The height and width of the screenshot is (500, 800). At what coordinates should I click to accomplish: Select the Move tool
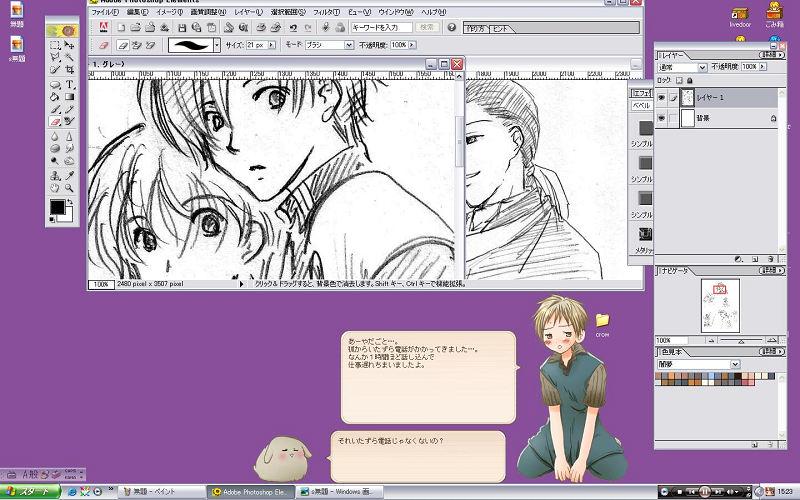69,45
